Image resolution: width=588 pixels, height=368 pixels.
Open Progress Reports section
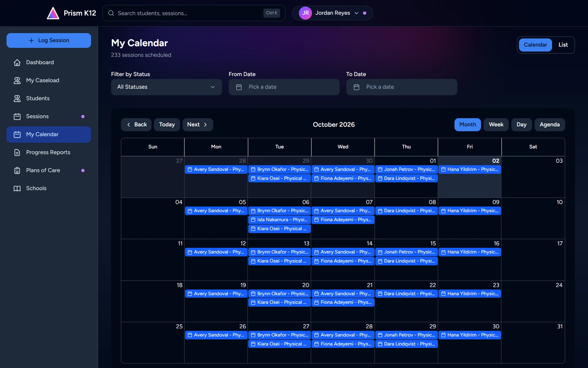tap(49, 152)
